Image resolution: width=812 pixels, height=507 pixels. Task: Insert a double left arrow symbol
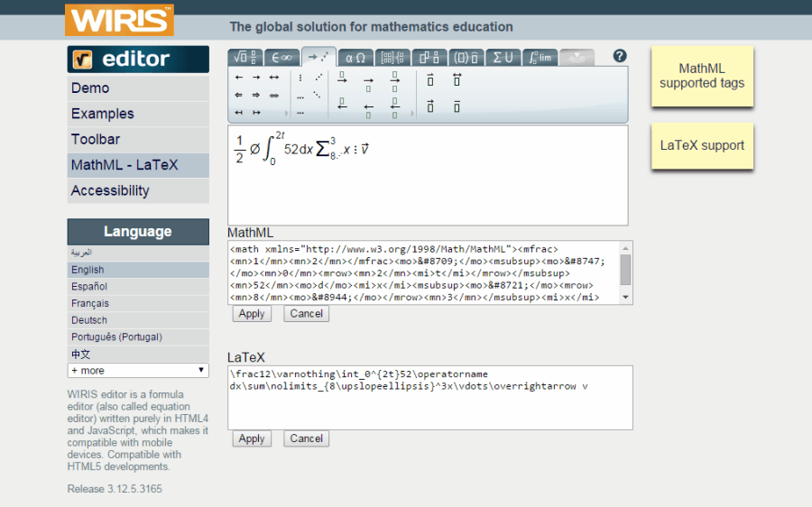coord(239,95)
